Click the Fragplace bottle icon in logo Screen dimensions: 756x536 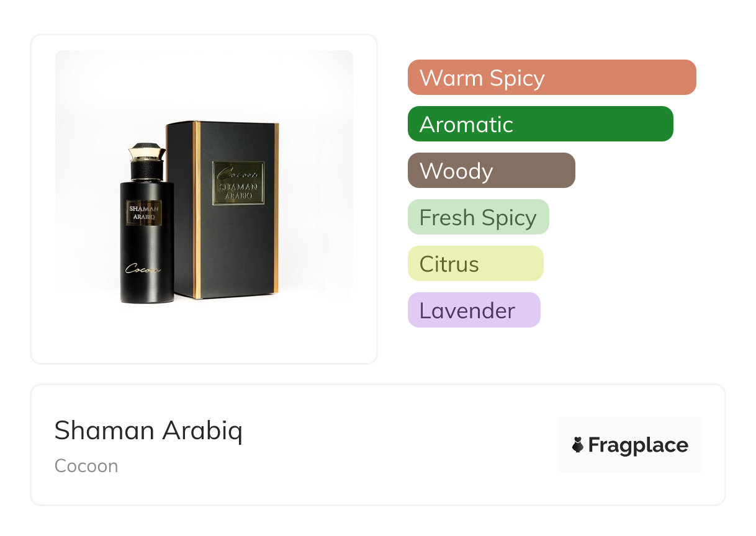pyautogui.click(x=578, y=445)
